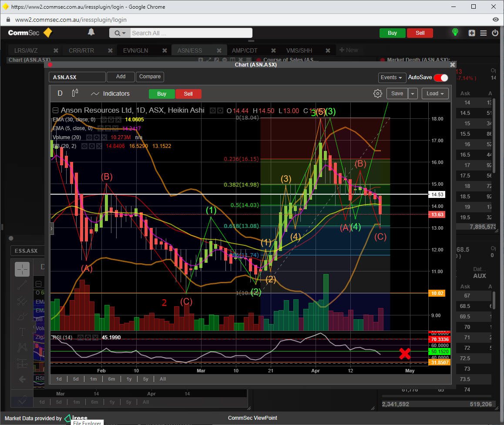The height and width of the screenshot is (425, 504).
Task: Open the Events dropdown
Action: 391,77
